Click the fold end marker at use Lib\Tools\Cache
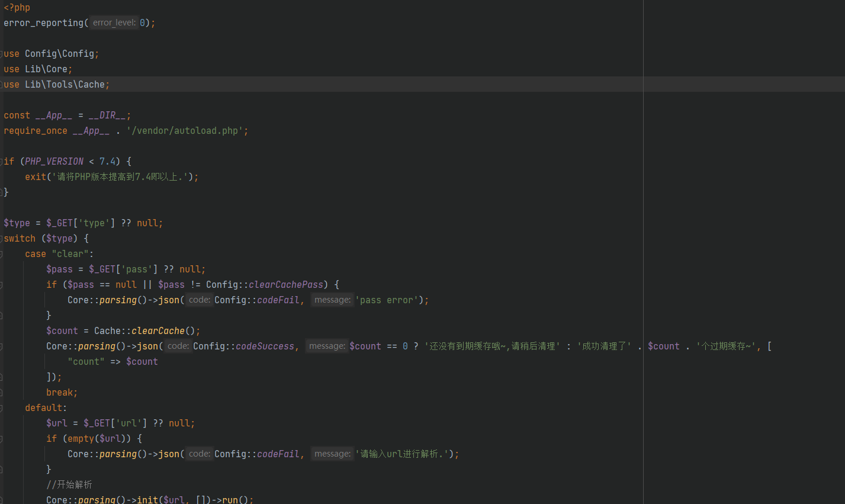845x504 pixels. [1, 85]
